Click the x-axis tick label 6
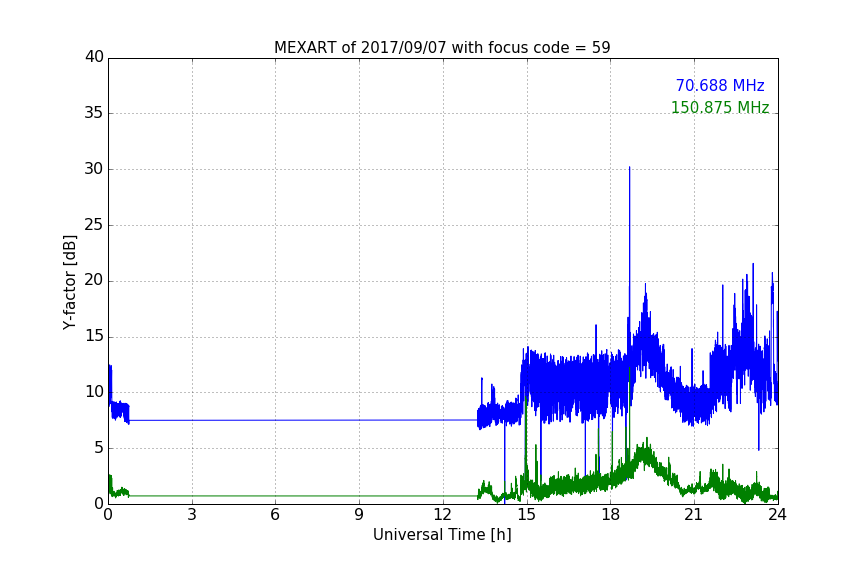The height and width of the screenshot is (576, 864). click(275, 515)
